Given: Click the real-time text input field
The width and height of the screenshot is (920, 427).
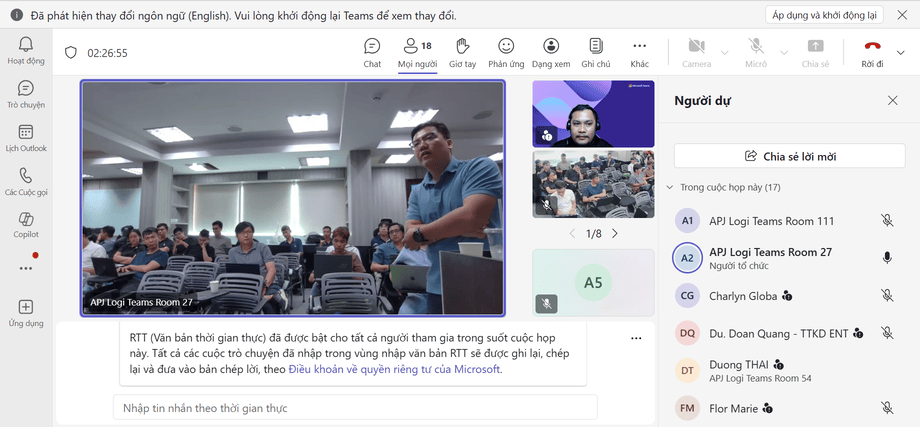Looking at the screenshot, I should click(x=355, y=408).
